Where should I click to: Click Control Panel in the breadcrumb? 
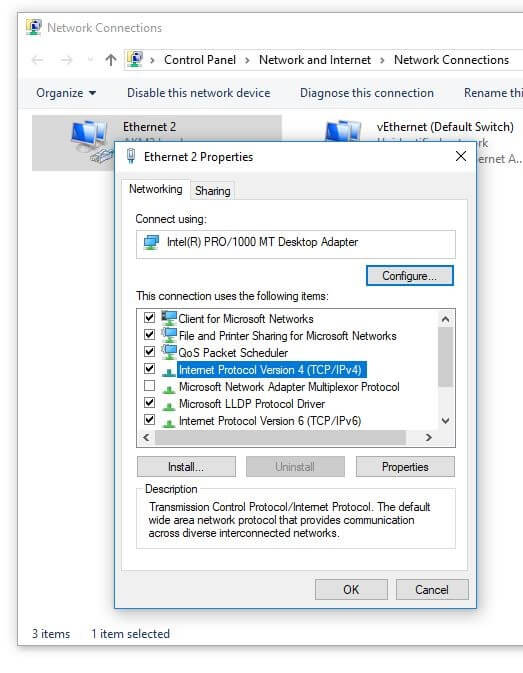pos(200,60)
